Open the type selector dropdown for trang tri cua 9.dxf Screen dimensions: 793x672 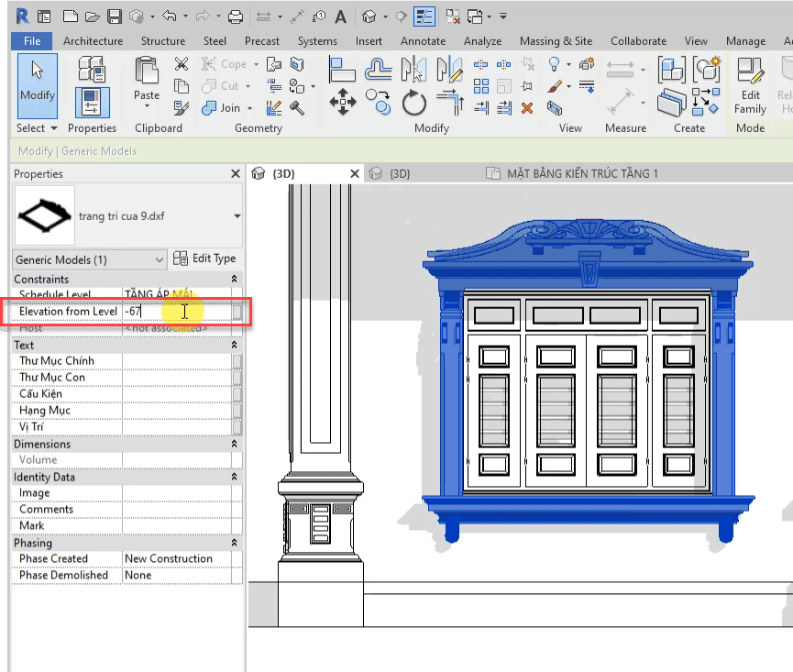point(237,216)
